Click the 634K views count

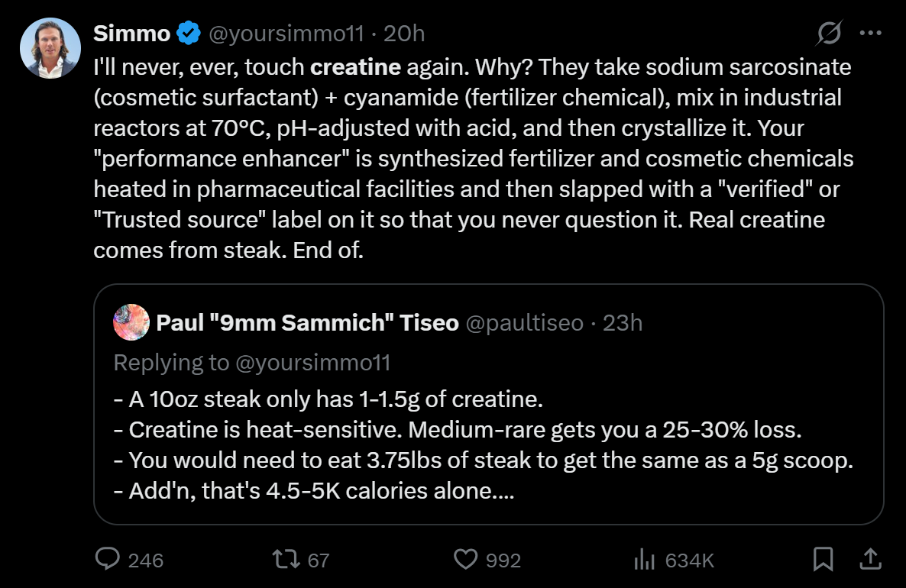(689, 561)
